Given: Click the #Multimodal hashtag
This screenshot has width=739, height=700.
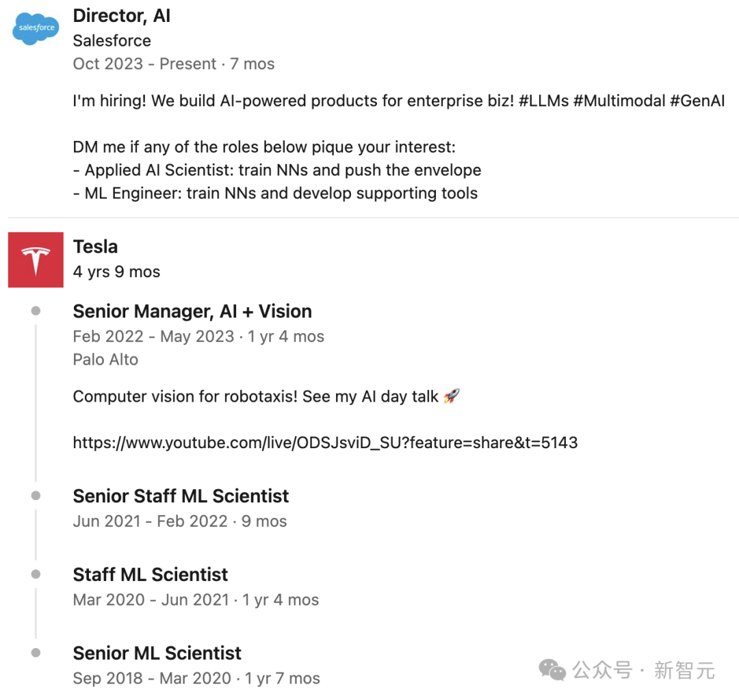Looking at the screenshot, I should point(619,101).
